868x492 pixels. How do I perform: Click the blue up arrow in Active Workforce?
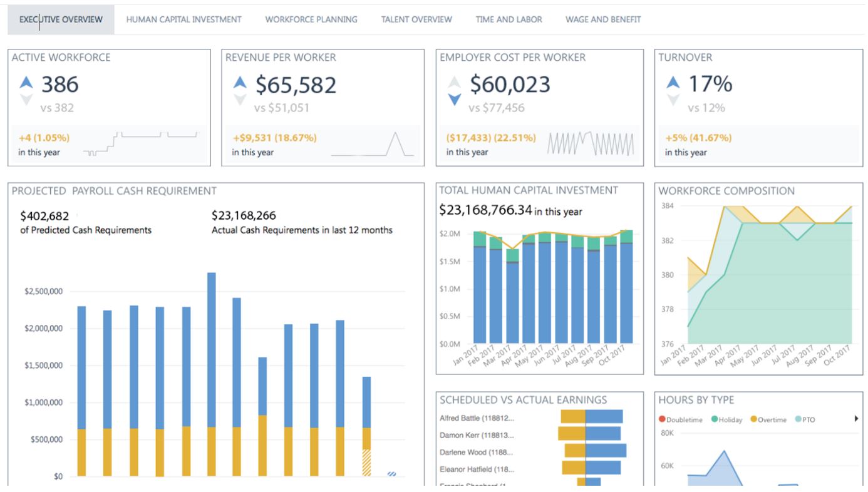click(26, 82)
